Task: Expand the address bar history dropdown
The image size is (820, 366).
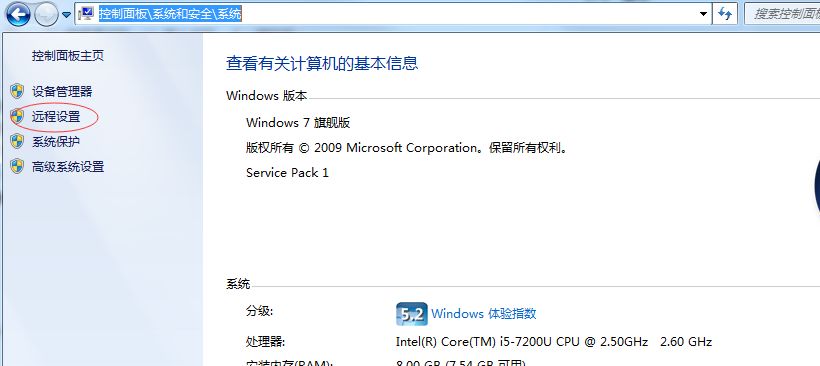Action: coord(703,14)
